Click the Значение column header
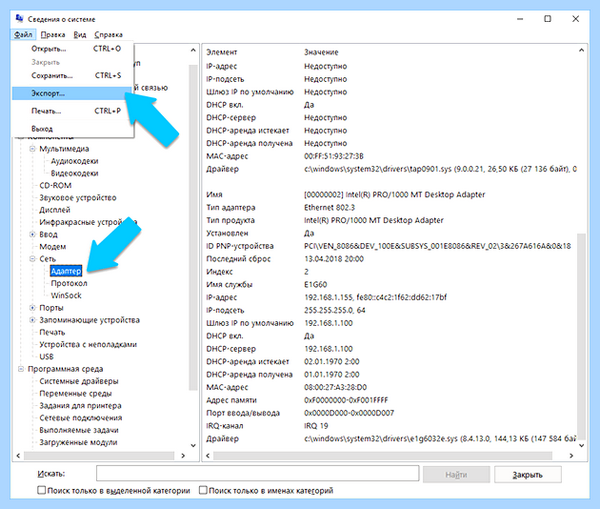The width and height of the screenshot is (600, 509). coord(321,52)
